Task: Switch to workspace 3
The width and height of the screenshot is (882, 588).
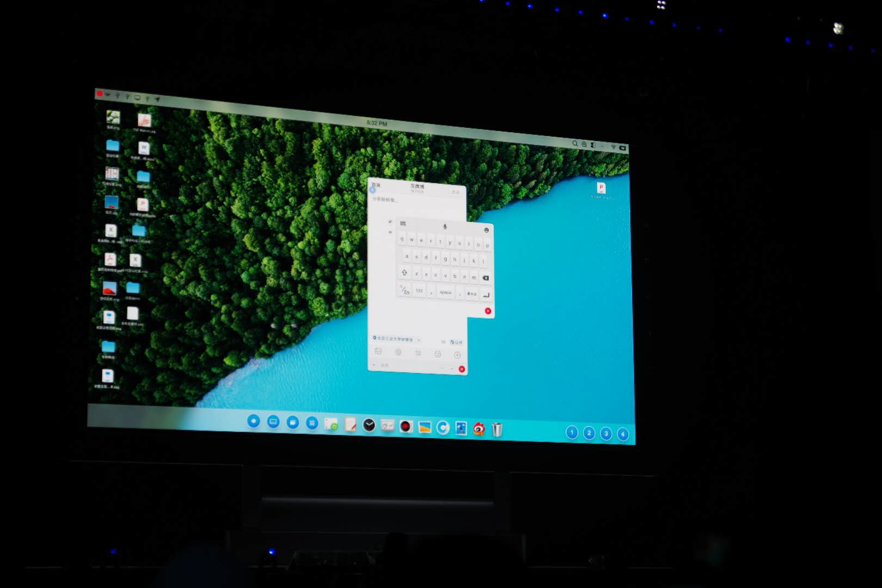Action: pyautogui.click(x=606, y=433)
